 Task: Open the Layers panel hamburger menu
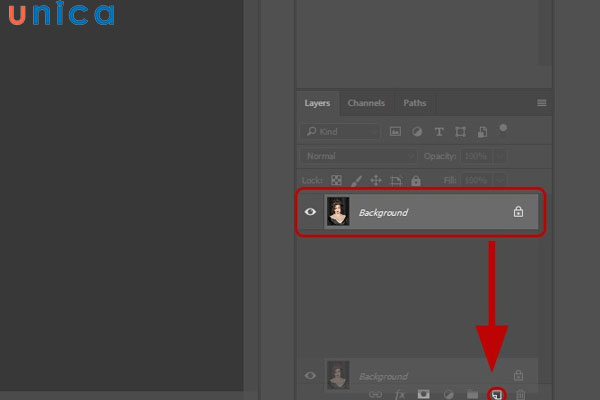[542, 103]
